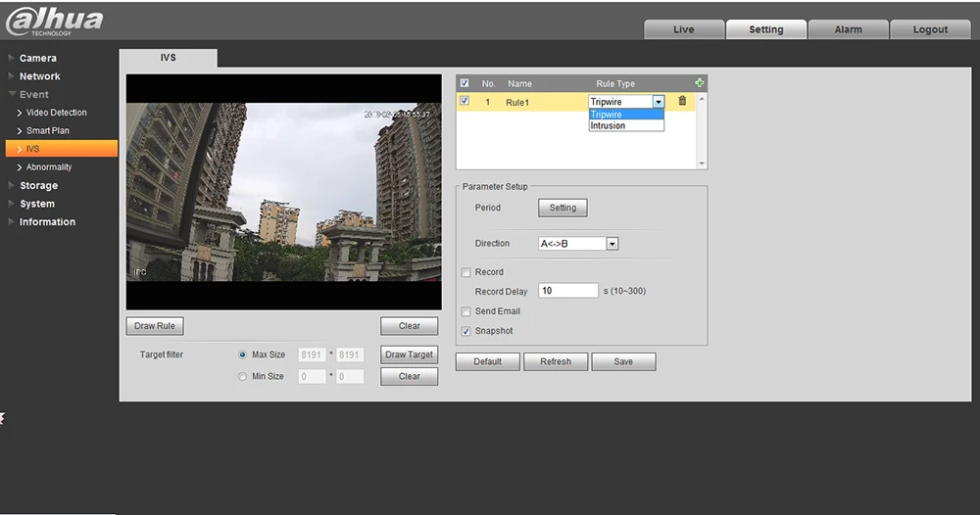Choose Intrusion in the rule type list

(x=626, y=125)
